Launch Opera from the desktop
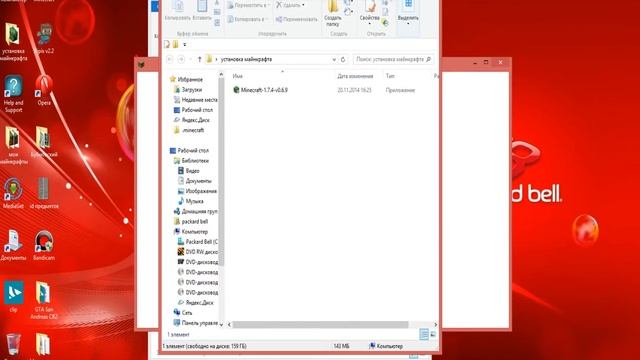The width and height of the screenshot is (640, 360). [44, 90]
